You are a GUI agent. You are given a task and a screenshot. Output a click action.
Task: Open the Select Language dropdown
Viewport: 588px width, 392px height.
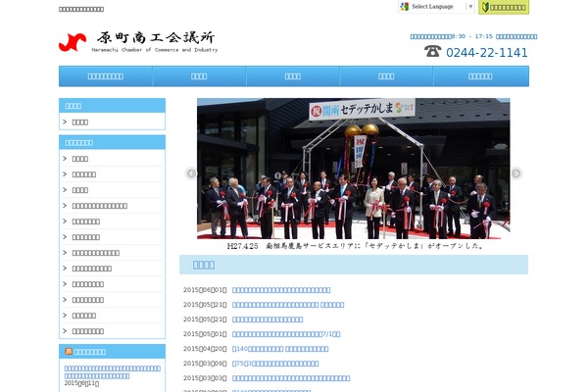(436, 7)
